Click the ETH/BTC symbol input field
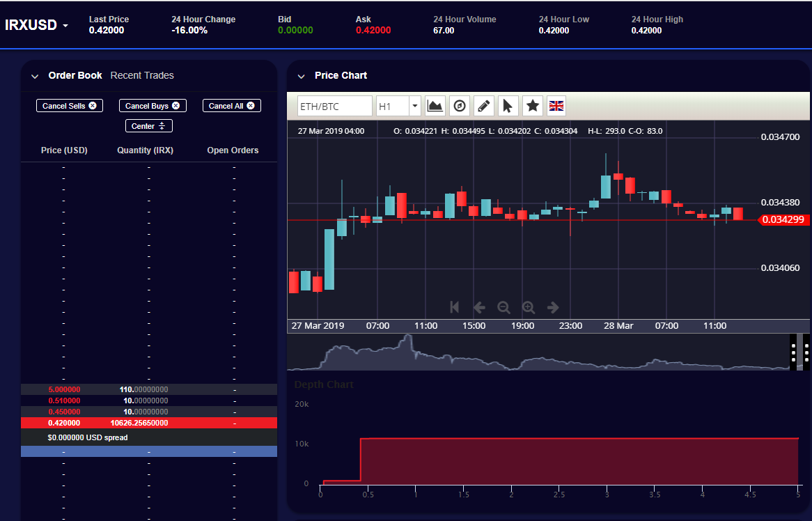 coord(334,106)
